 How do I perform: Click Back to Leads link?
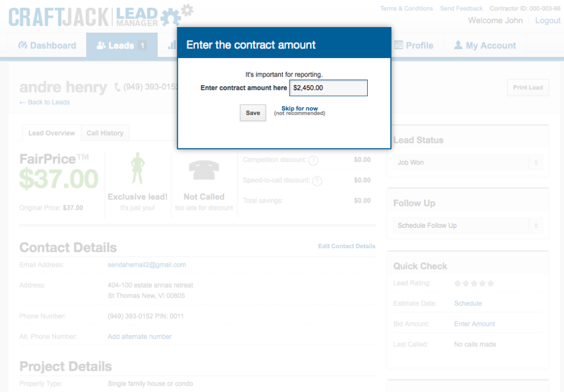45,102
